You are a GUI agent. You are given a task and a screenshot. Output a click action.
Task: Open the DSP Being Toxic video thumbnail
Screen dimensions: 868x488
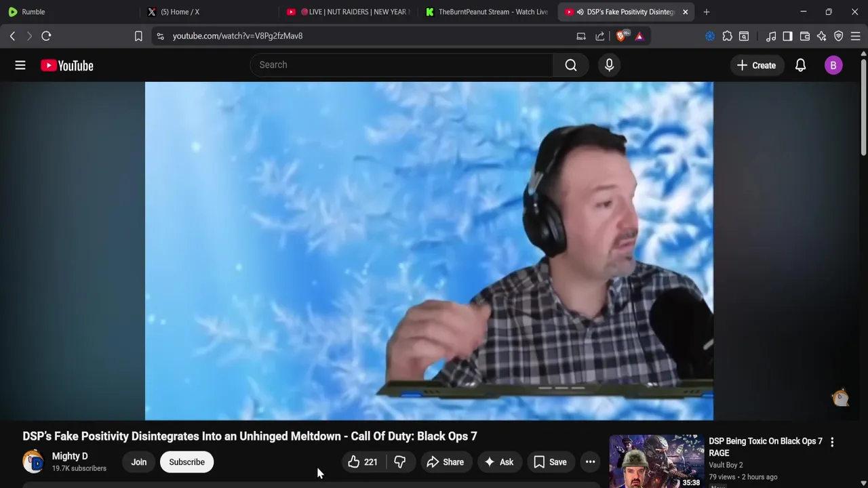point(656,461)
